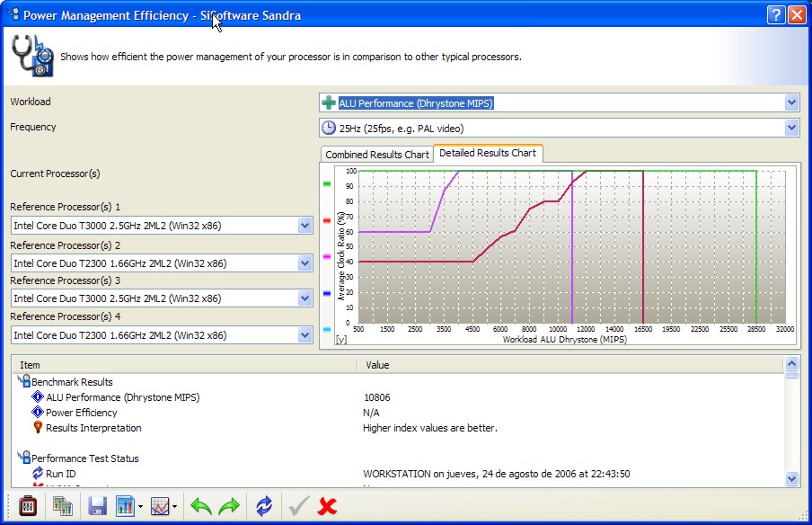Click the help question mark button
The height and width of the screenshot is (525, 812).
[x=776, y=15]
